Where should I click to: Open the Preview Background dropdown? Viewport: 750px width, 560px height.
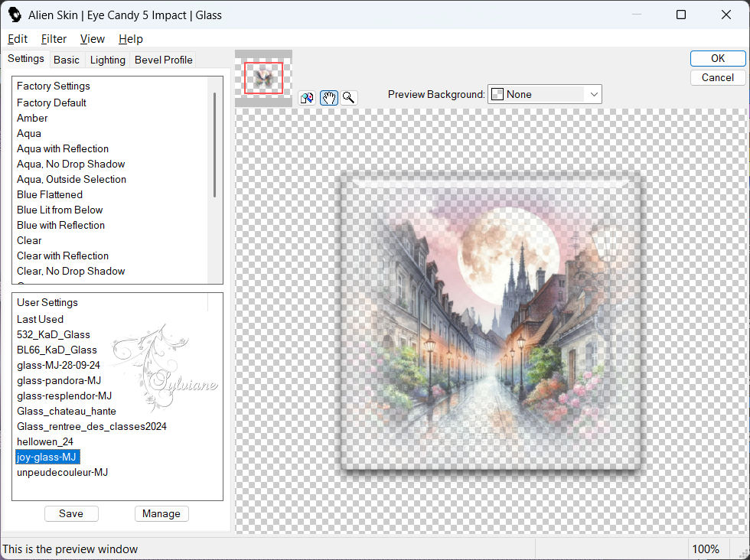pyautogui.click(x=544, y=94)
